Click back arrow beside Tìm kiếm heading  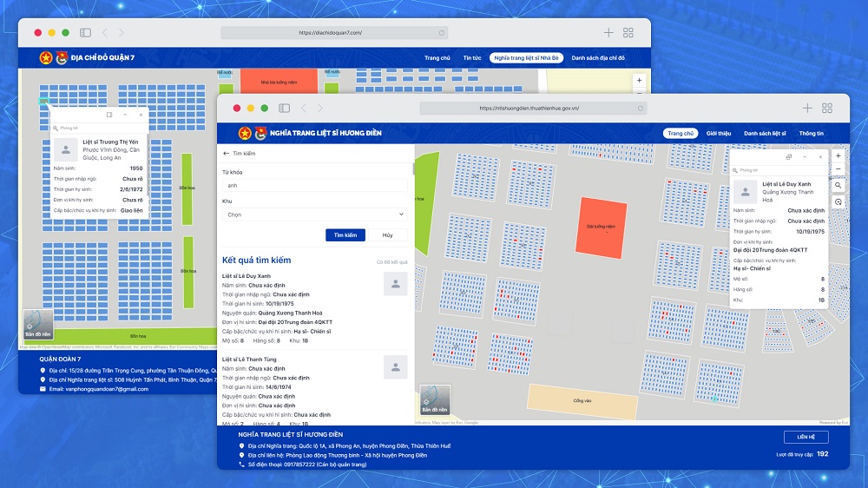(227, 153)
